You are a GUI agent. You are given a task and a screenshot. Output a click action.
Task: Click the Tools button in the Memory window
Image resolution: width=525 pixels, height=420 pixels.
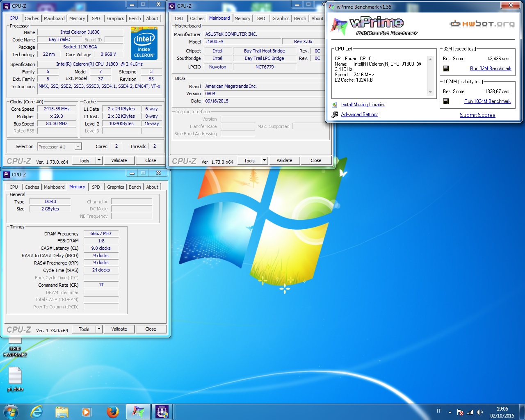pos(84,329)
